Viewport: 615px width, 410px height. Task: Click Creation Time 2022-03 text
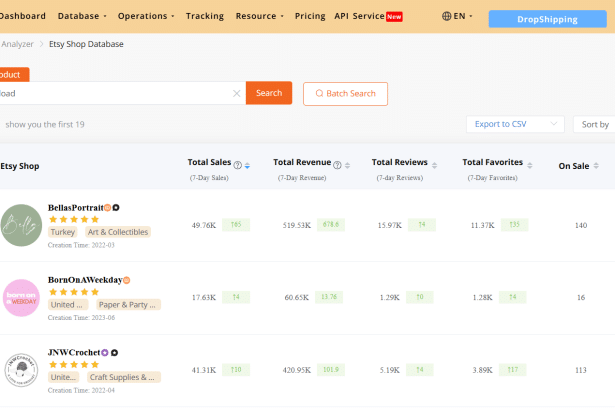pyautogui.click(x=81, y=245)
